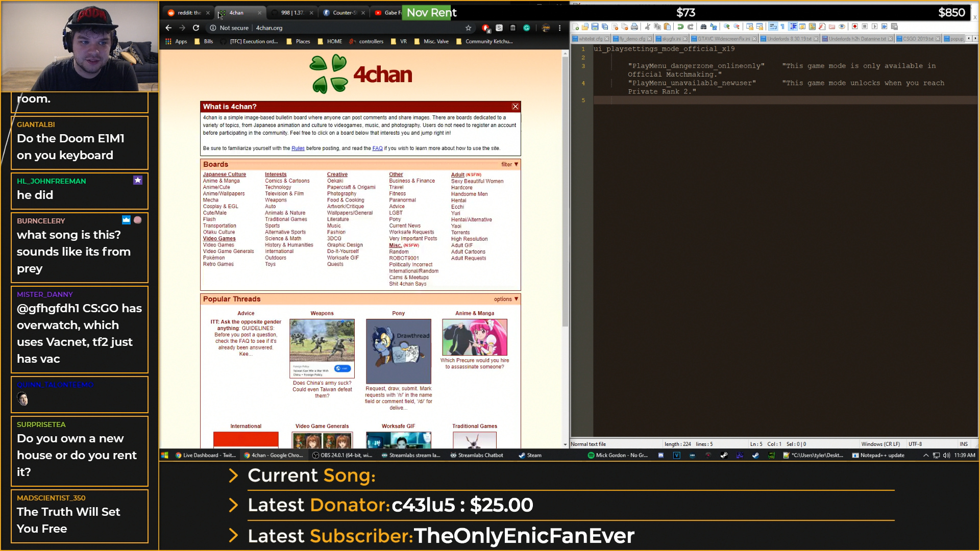Viewport: 980px width, 551px height.
Task: Click Rules link on 4chan
Action: tap(298, 148)
